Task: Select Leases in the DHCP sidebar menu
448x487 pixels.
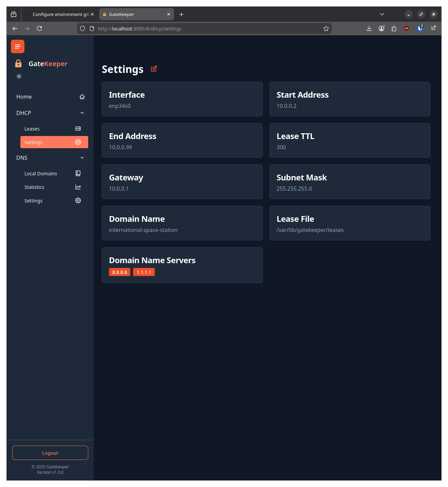Action: [32, 129]
